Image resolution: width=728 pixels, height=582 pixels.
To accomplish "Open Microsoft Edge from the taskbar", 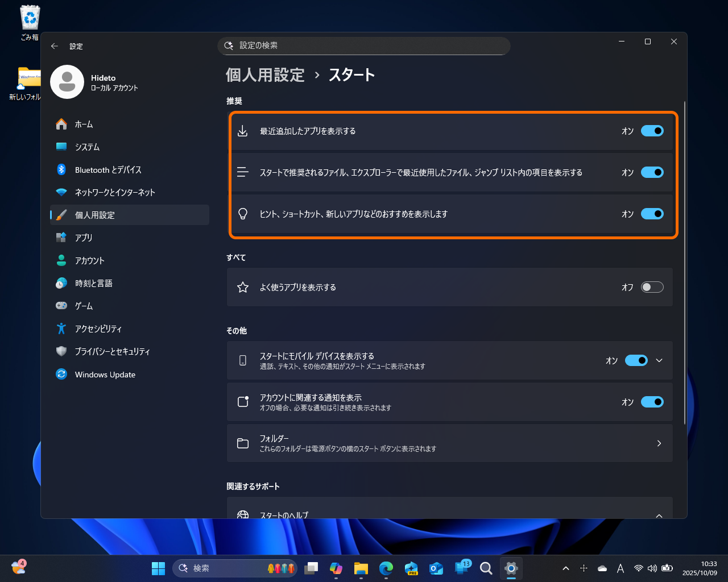I will (x=386, y=568).
